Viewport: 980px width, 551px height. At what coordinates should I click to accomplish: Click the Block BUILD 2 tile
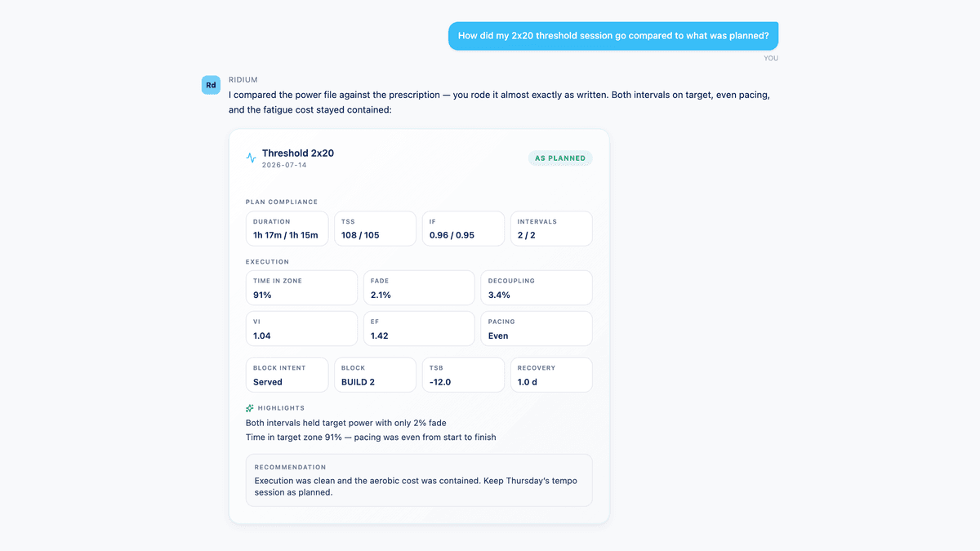point(375,375)
